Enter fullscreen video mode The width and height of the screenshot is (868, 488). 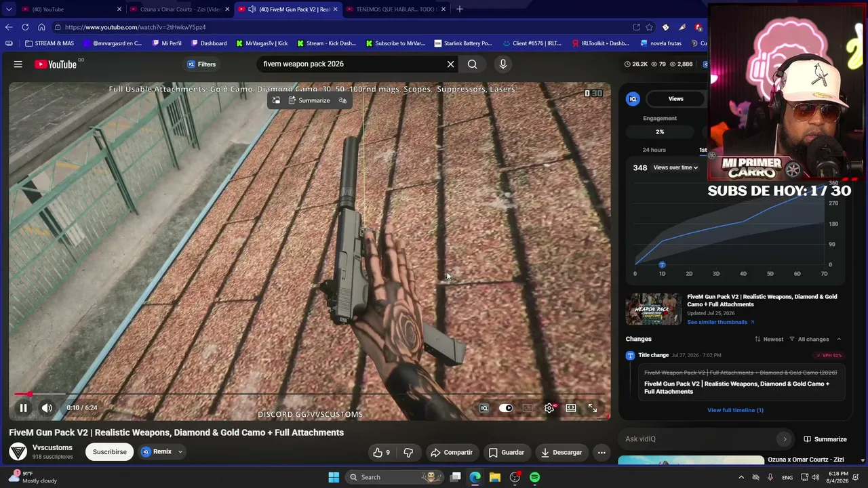tap(592, 408)
